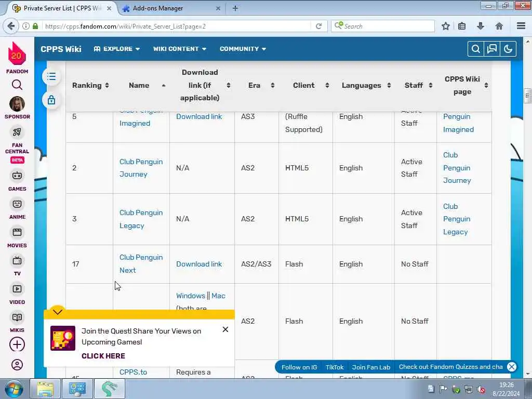Open the Wikis book icon
Screen dimensions: 532x399
(17, 317)
